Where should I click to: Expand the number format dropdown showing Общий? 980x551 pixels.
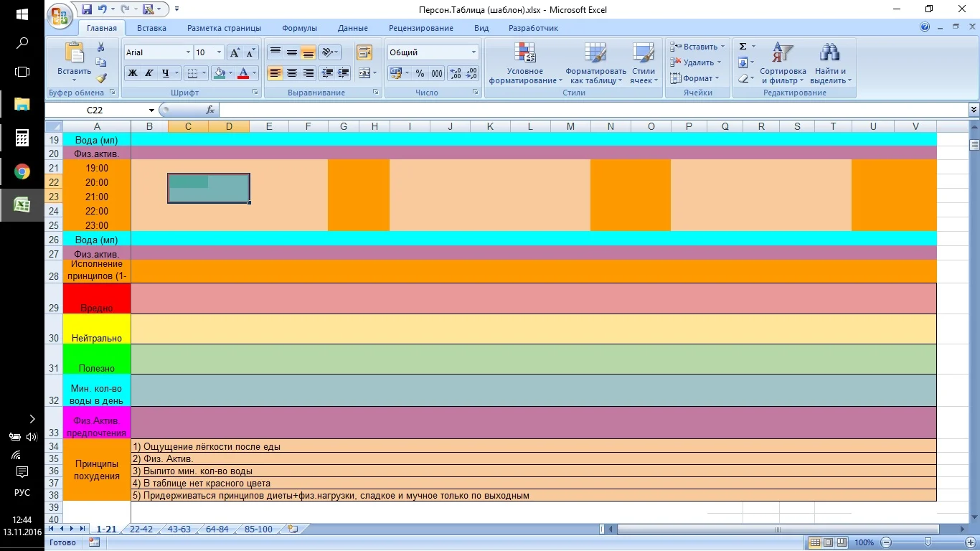click(473, 52)
